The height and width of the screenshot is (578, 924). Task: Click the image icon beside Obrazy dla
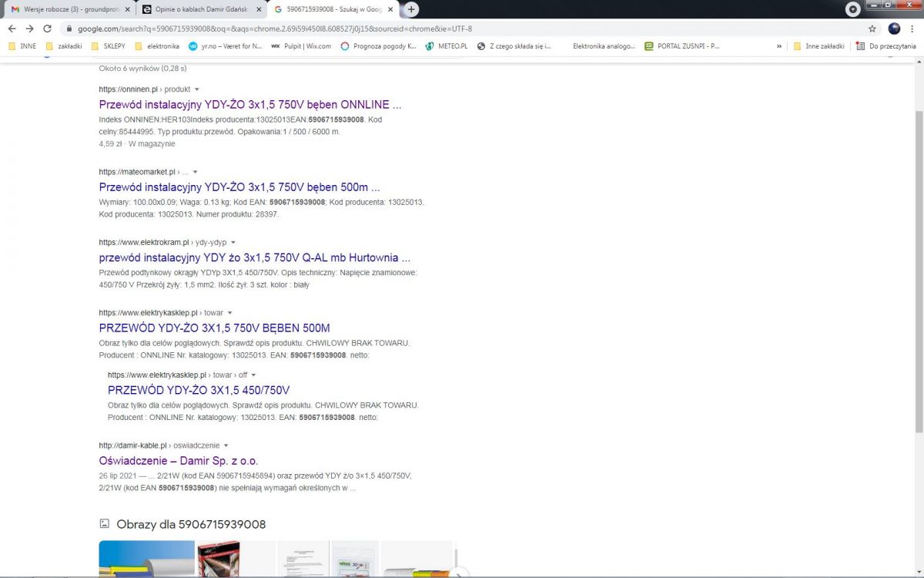pyautogui.click(x=105, y=524)
